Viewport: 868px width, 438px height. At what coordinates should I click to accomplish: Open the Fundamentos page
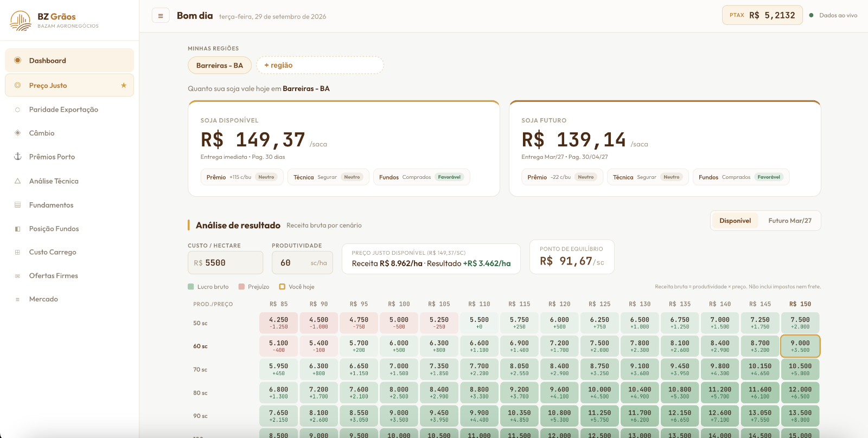click(69, 205)
